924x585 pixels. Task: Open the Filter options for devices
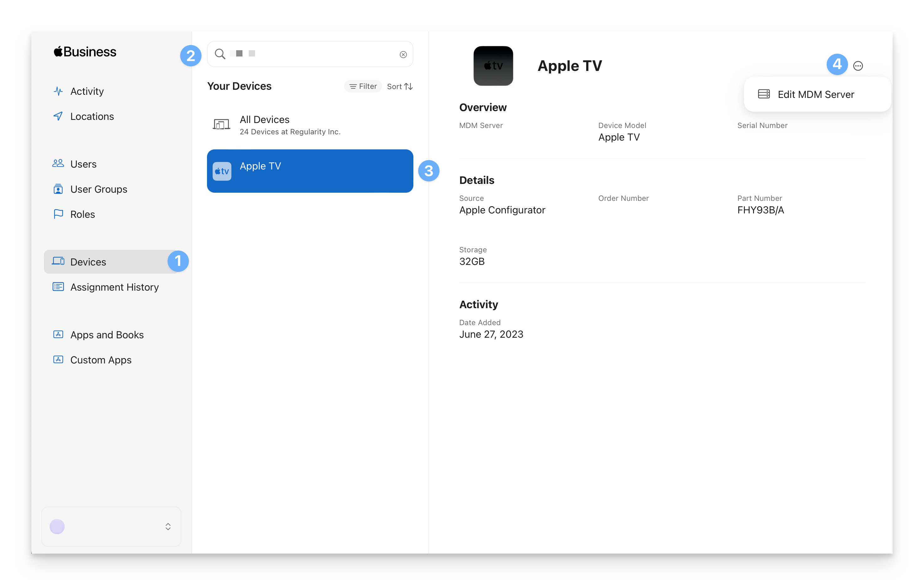click(x=363, y=86)
